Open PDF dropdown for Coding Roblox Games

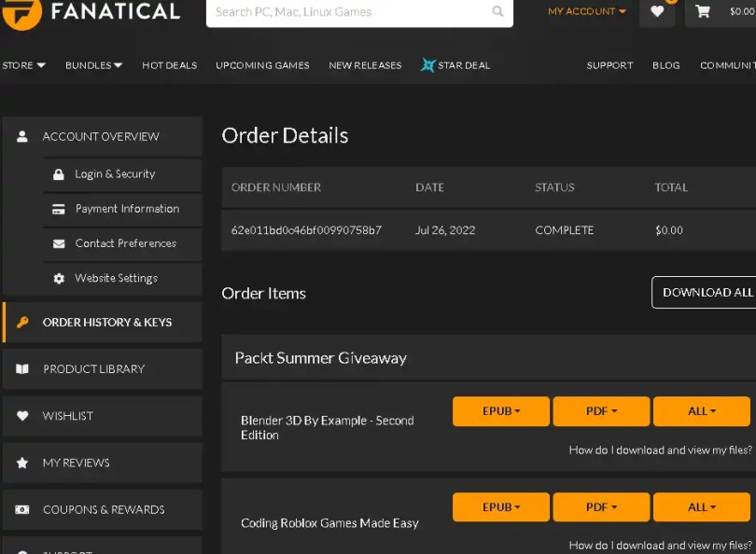(x=601, y=506)
